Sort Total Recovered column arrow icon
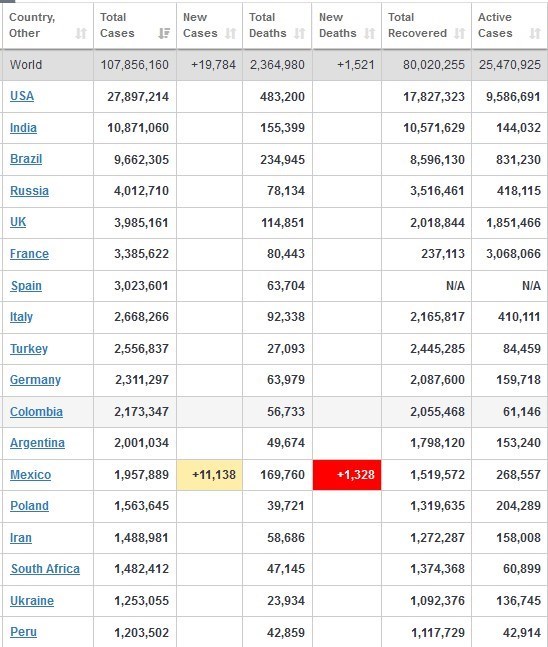This screenshot has height=647, width=548. coord(459,33)
